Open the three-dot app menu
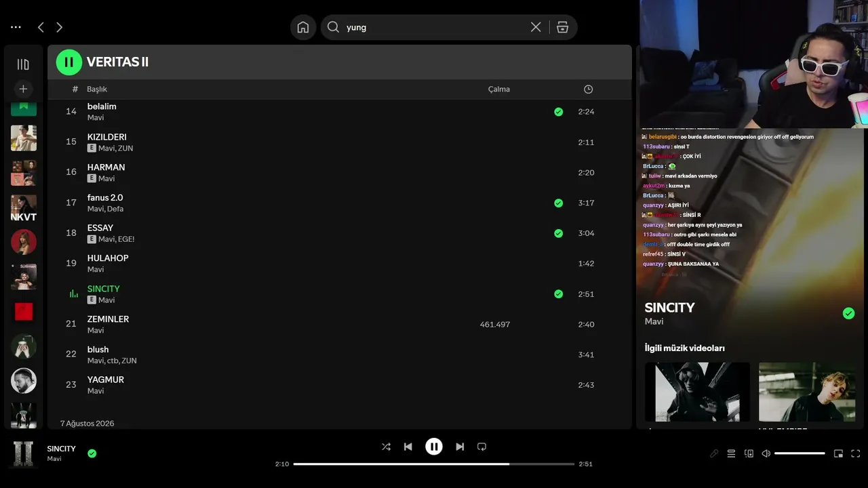This screenshot has height=488, width=868. [x=16, y=27]
